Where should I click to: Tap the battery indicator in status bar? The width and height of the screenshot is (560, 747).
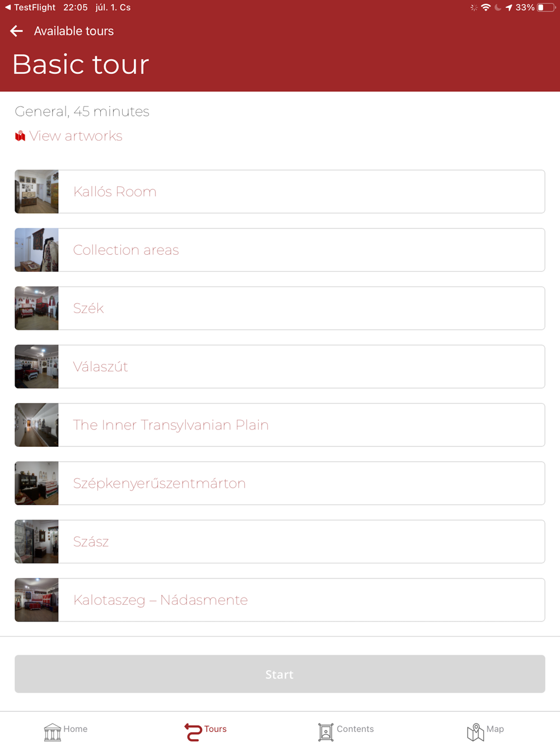546,7
